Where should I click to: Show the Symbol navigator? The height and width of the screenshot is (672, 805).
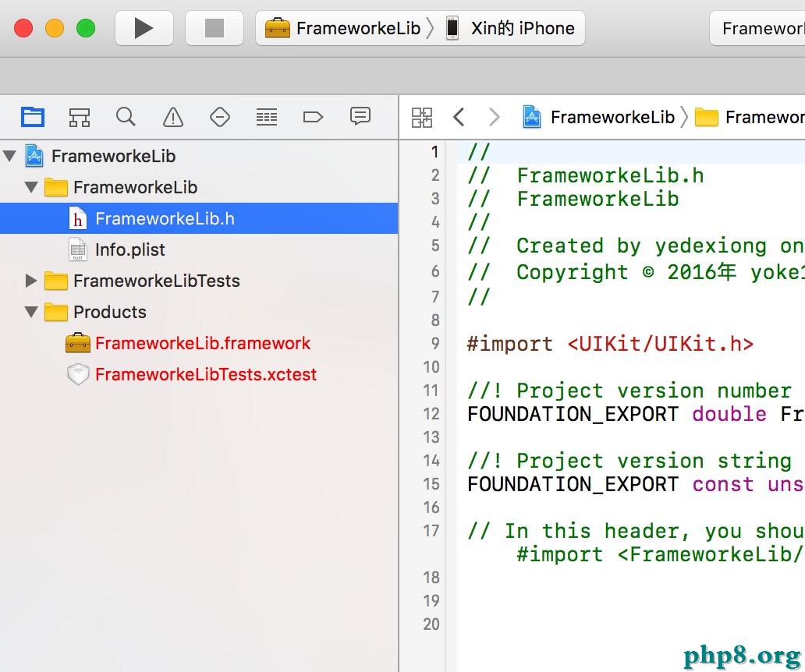coord(79,117)
